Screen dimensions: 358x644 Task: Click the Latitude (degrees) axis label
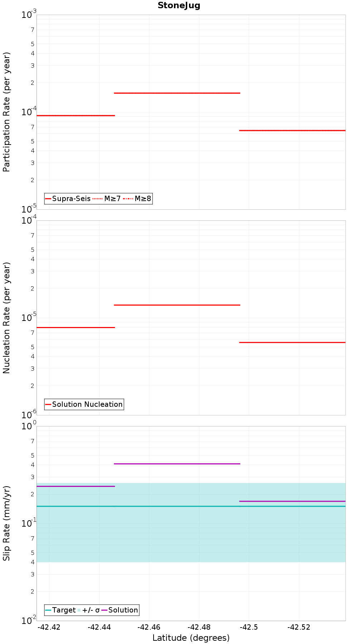click(x=191, y=638)
